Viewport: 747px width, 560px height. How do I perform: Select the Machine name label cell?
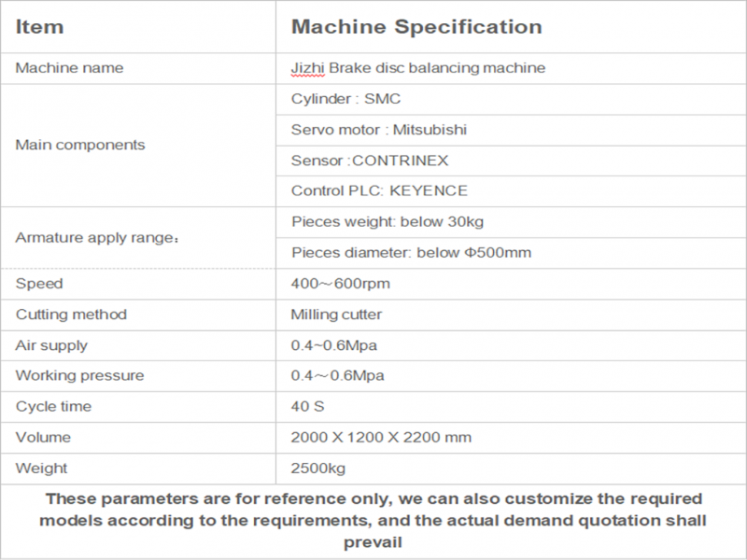(x=69, y=68)
